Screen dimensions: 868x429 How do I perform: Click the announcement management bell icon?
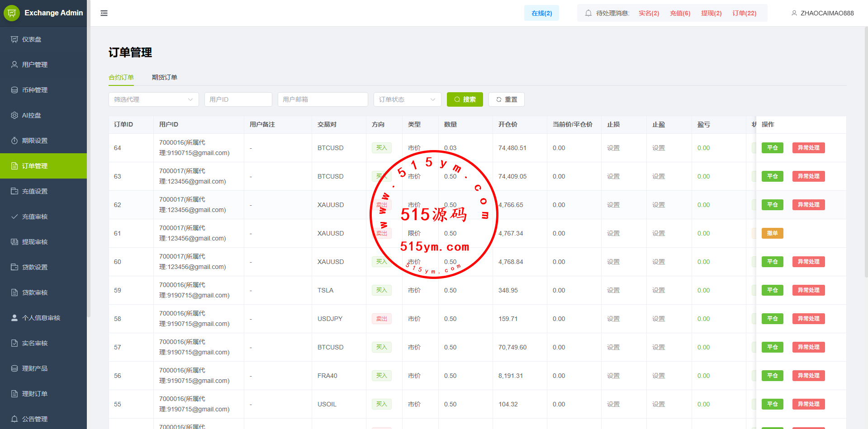[x=14, y=419]
